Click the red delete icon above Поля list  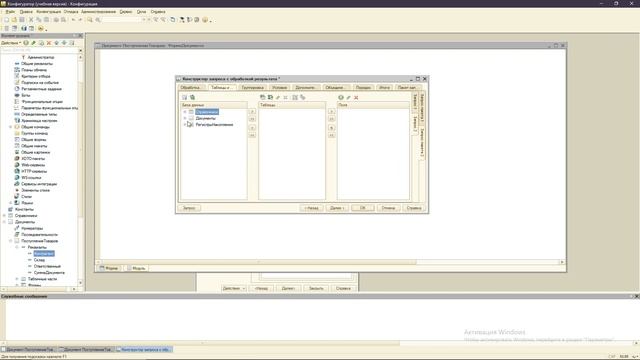356,98
